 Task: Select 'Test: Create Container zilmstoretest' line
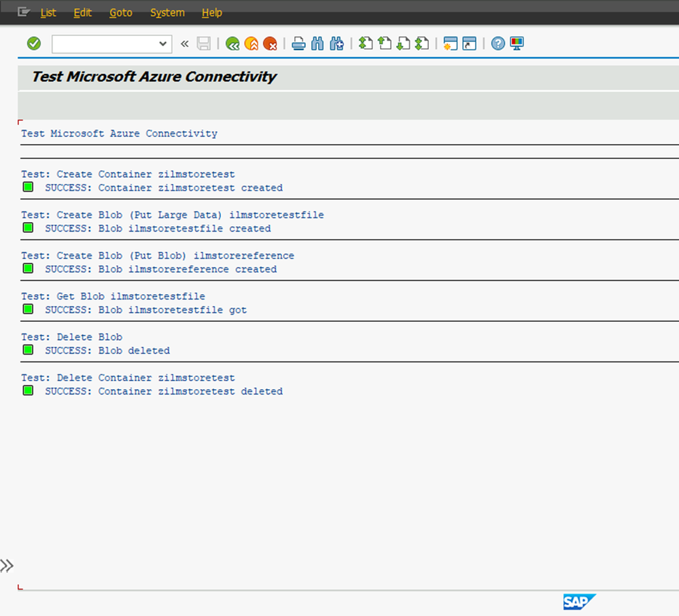coord(128,175)
